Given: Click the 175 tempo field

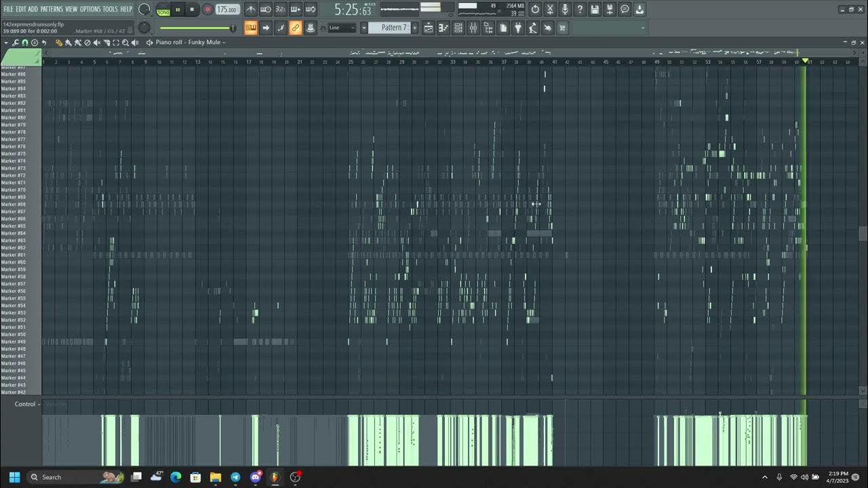Looking at the screenshot, I should pos(227,9).
